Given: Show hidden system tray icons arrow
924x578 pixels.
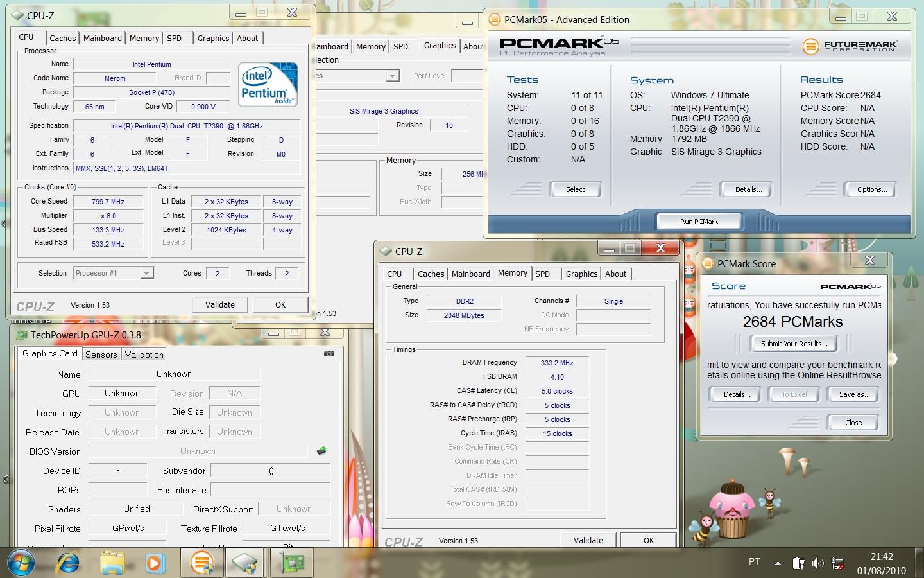Looking at the screenshot, I should [x=778, y=563].
